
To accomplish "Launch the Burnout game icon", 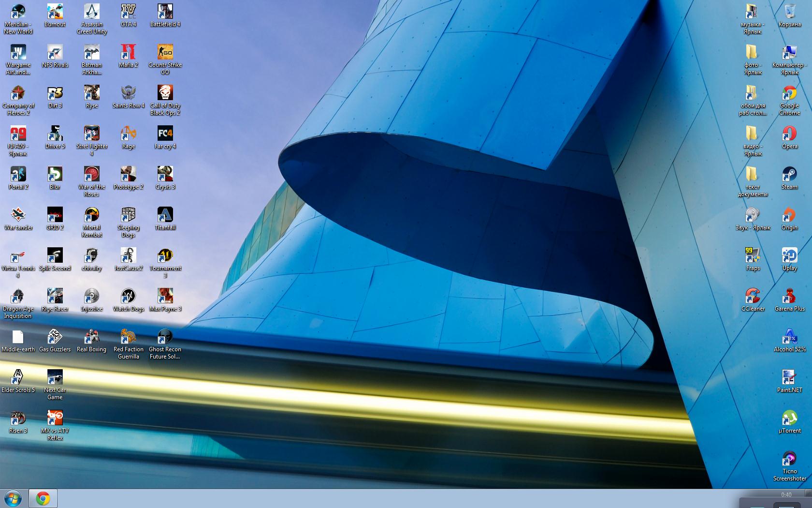I will [55, 15].
